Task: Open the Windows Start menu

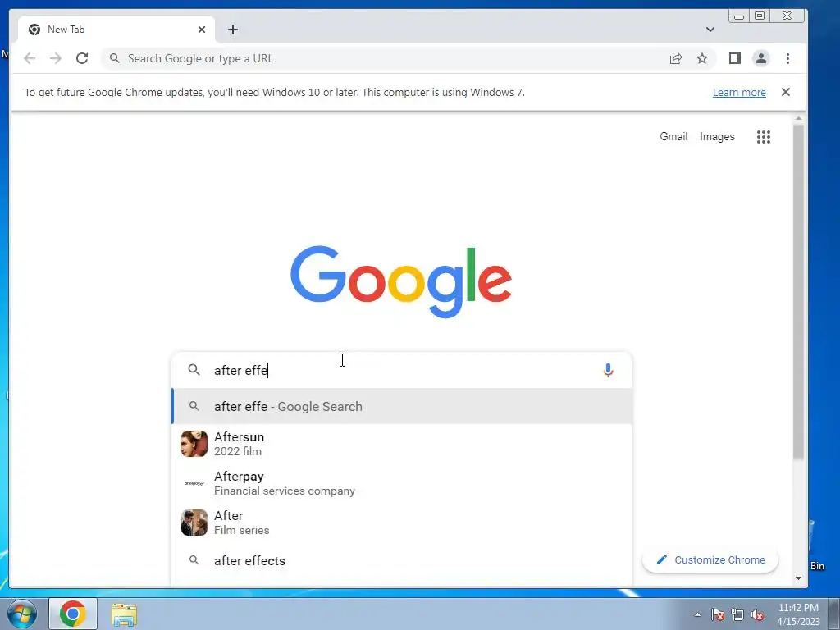Action: (22, 614)
